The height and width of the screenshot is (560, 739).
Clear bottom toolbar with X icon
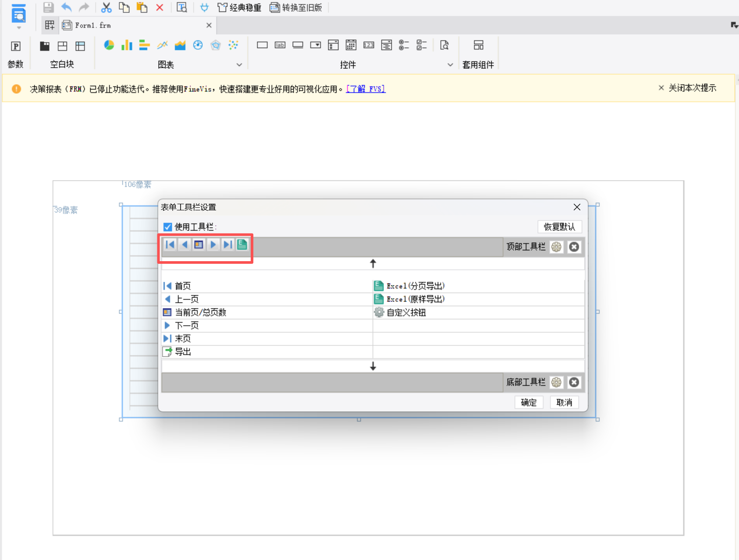point(574,383)
